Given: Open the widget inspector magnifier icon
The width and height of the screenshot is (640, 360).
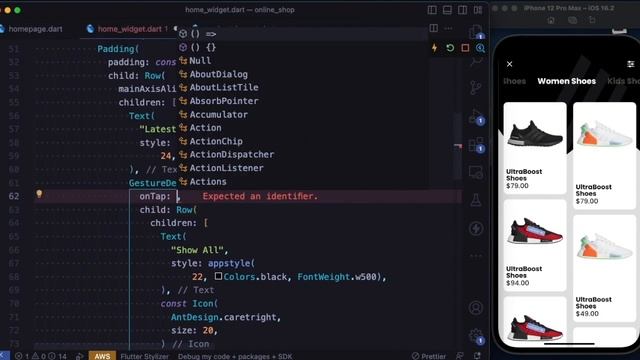Looking at the screenshot, I should pyautogui.click(x=480, y=48).
